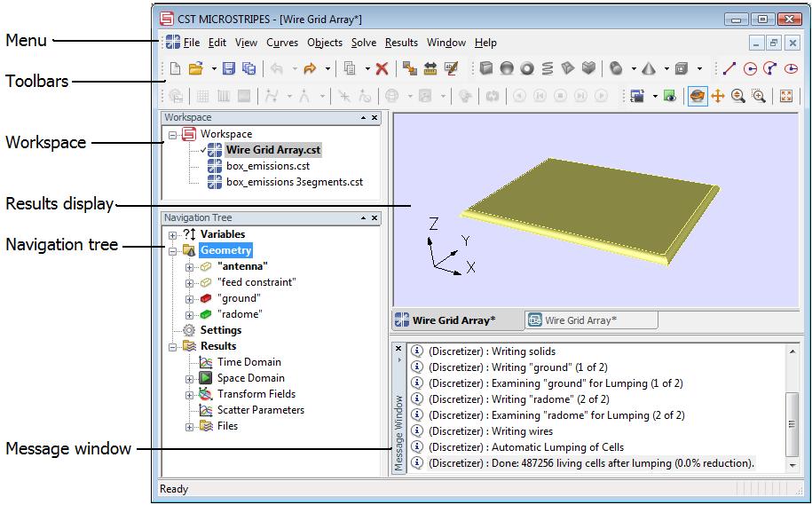812x505 pixels.
Task: Save the project using the floppy disk icon
Action: click(229, 68)
